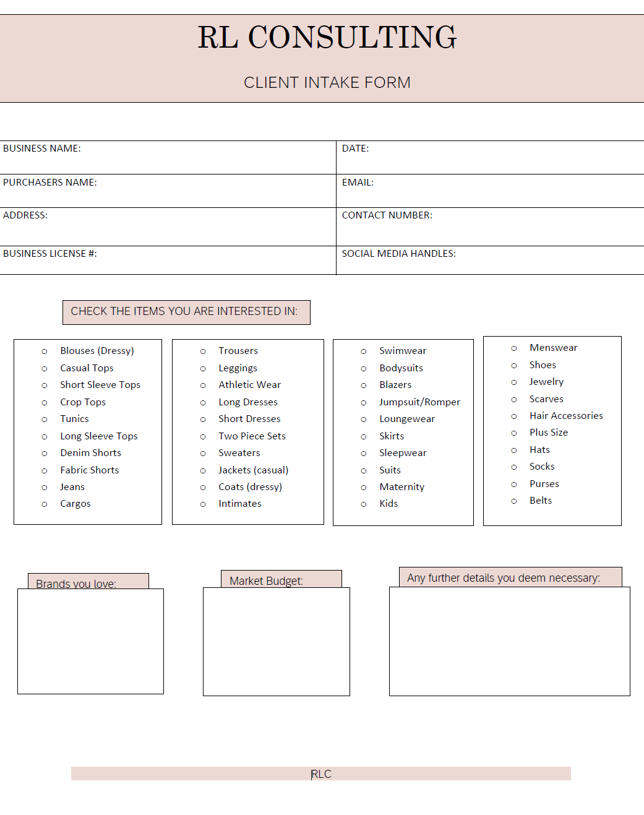Image resolution: width=644 pixels, height=815 pixels.
Task: Check the Jeans bullet
Action: tap(45, 488)
